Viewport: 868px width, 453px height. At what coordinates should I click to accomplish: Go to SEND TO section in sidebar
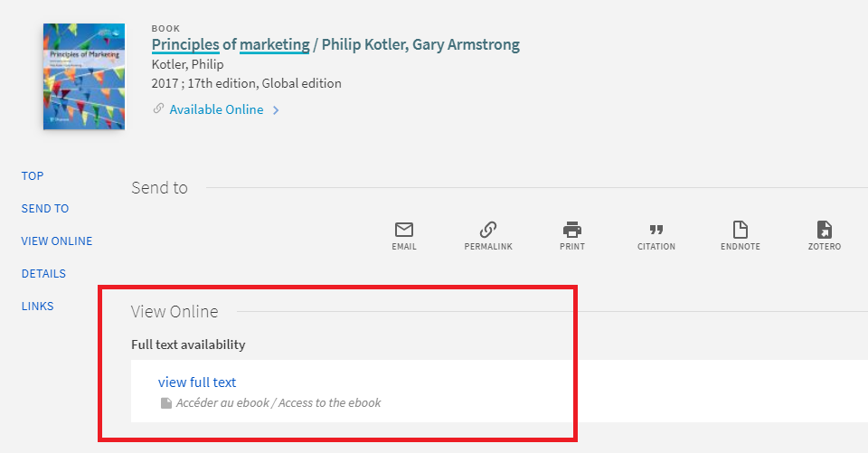tap(45, 209)
